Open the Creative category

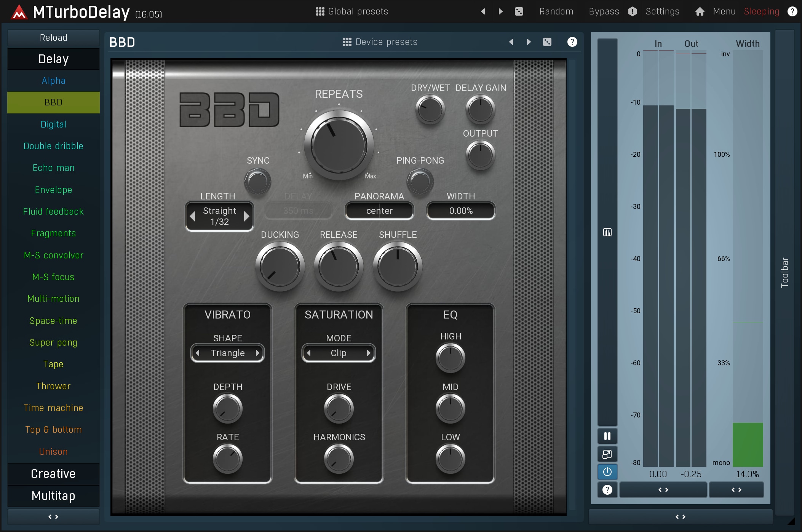coord(53,474)
